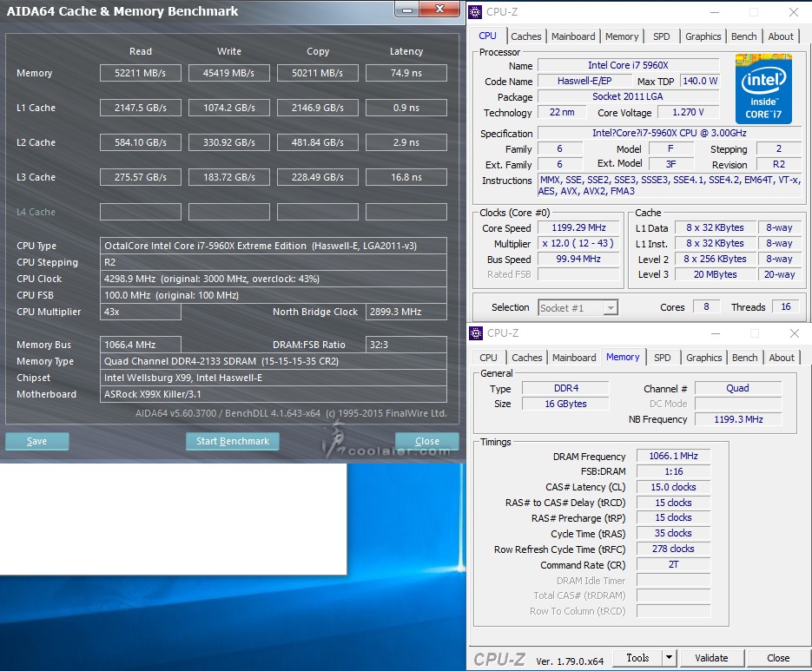This screenshot has width=812, height=671.
Task: Click the Tools button in CPU-Z
Action: (x=637, y=658)
